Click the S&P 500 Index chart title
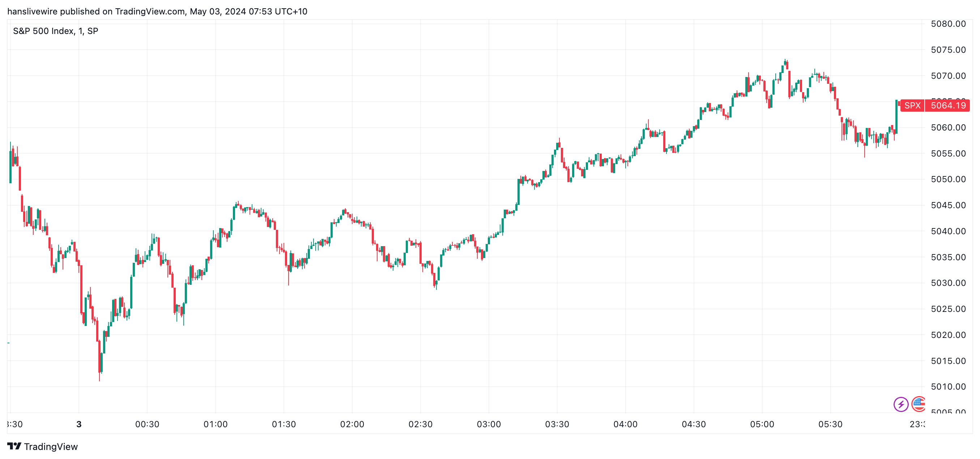Image resolution: width=980 pixels, height=459 pixels. click(56, 31)
